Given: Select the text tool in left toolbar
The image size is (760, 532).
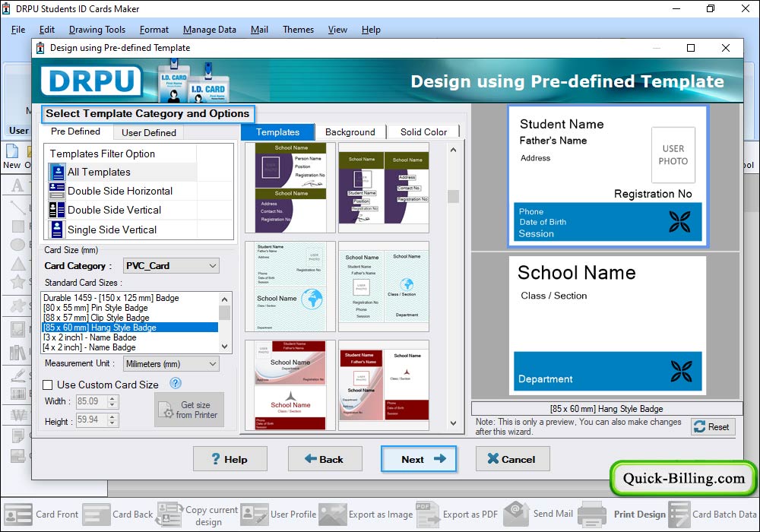Looking at the screenshot, I should click(17, 185).
